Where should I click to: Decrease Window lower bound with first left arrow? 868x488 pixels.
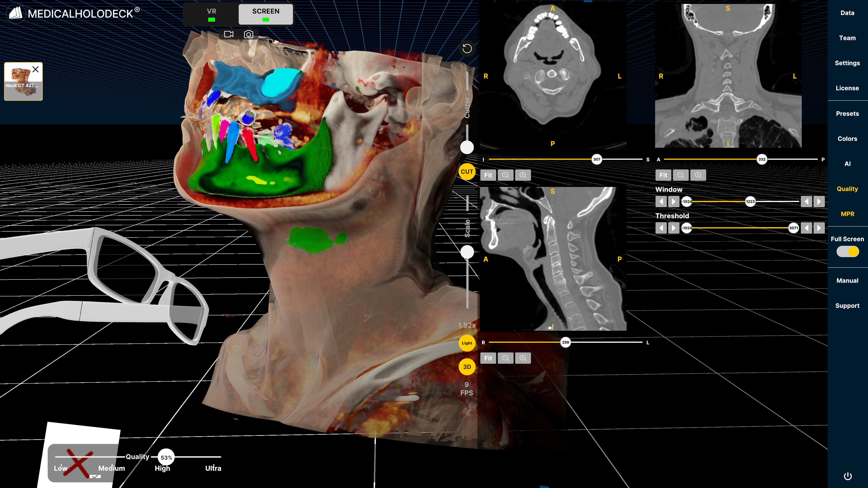tap(661, 201)
